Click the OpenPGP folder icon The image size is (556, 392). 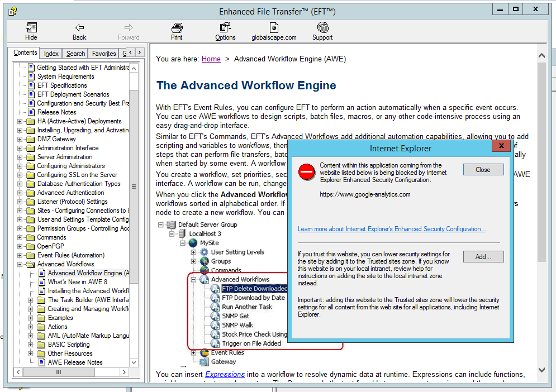pos(31,246)
